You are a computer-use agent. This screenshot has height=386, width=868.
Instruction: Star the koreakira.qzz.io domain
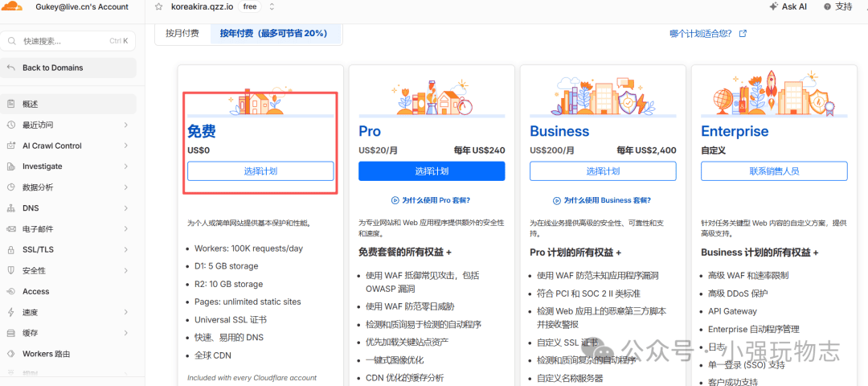(x=159, y=7)
